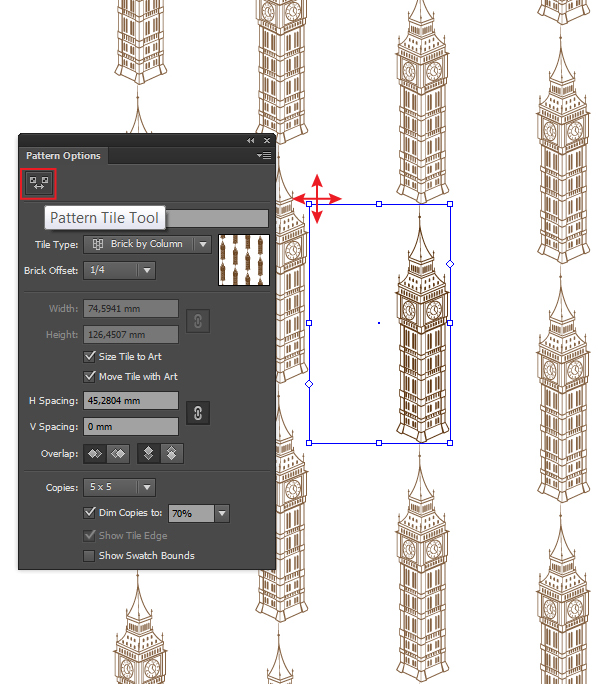
Task: Select the Bottom in Front overlap
Action: [172, 454]
